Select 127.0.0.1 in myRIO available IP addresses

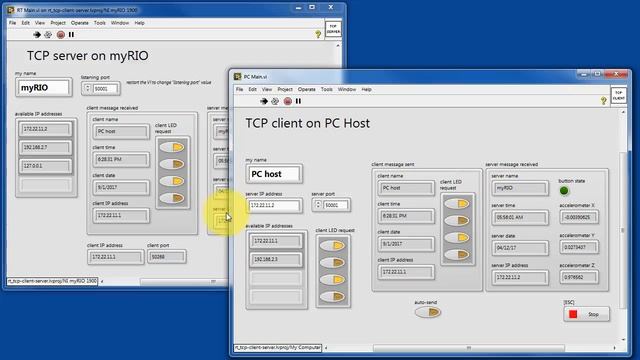(x=45, y=166)
